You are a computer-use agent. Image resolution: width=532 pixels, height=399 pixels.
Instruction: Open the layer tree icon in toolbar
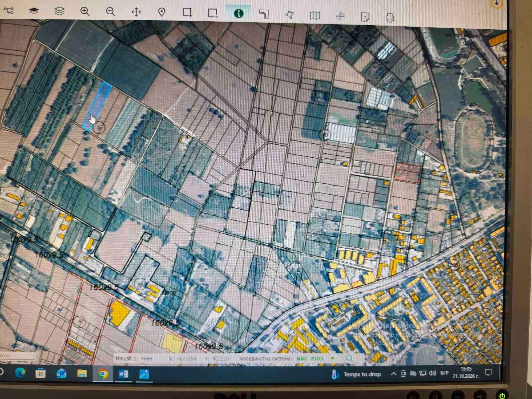click(9, 10)
